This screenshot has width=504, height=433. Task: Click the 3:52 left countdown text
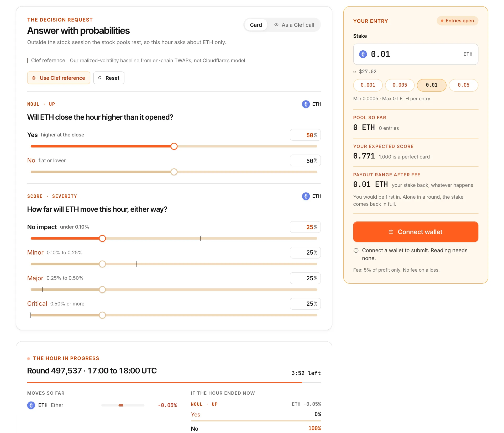[x=306, y=373]
